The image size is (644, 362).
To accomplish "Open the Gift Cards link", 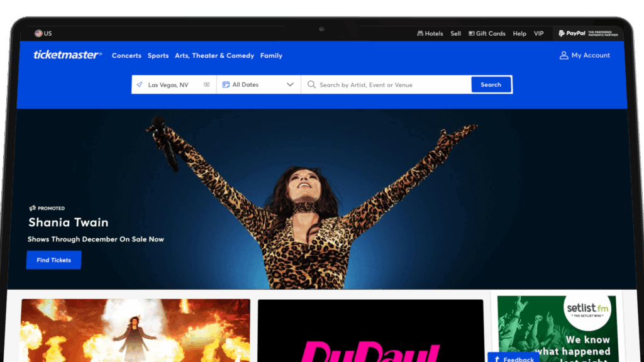I will [491, 34].
